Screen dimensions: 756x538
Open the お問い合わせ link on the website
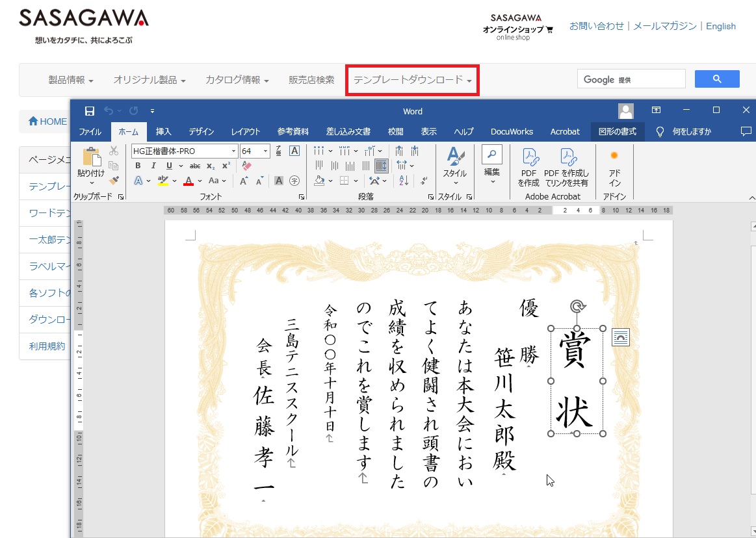pyautogui.click(x=596, y=26)
